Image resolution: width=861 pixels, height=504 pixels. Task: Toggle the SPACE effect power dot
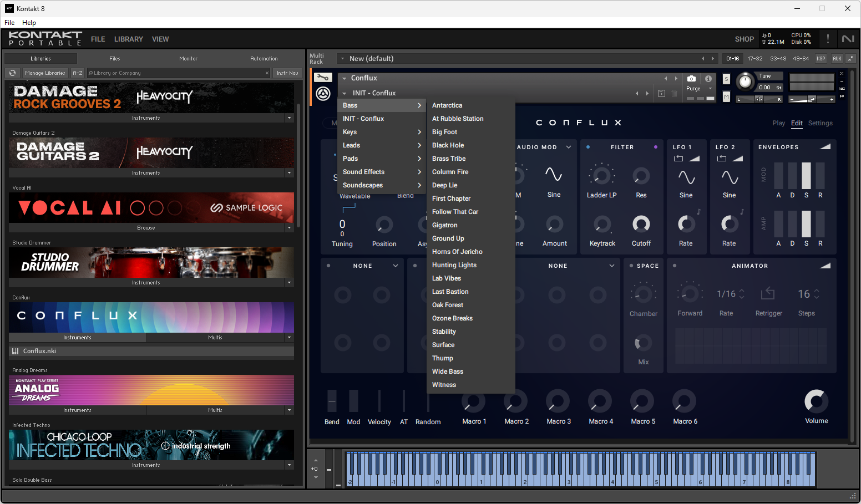click(x=631, y=266)
